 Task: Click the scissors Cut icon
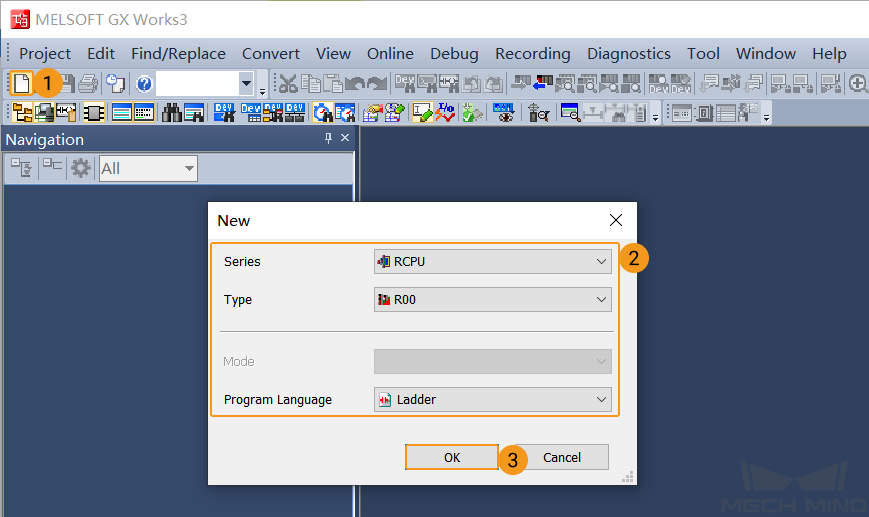[x=288, y=84]
